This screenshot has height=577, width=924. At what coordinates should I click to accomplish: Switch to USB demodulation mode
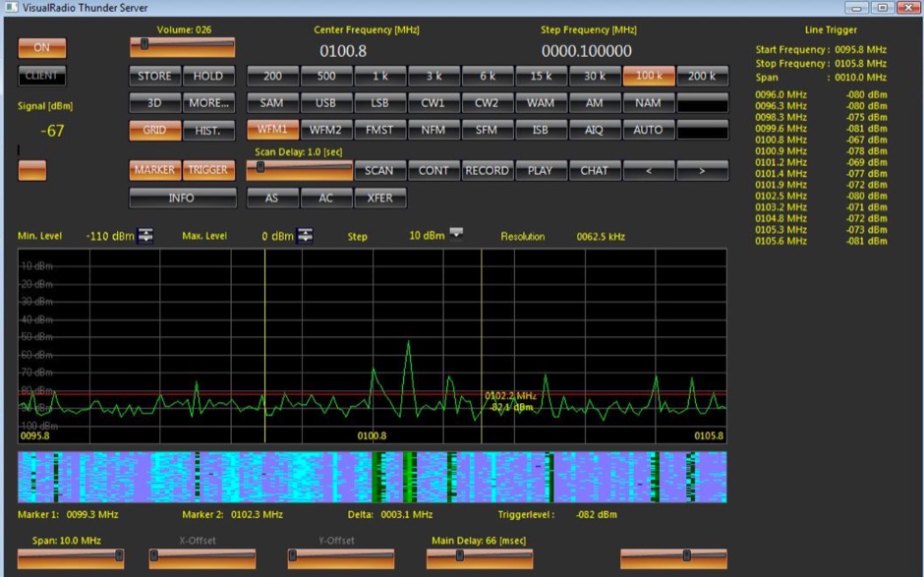326,103
